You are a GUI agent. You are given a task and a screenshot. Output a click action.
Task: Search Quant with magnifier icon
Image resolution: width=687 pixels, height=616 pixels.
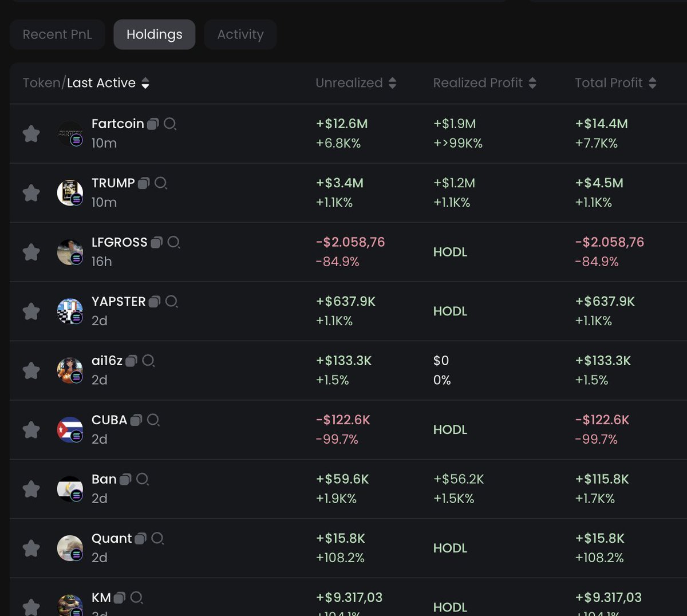pyautogui.click(x=157, y=539)
